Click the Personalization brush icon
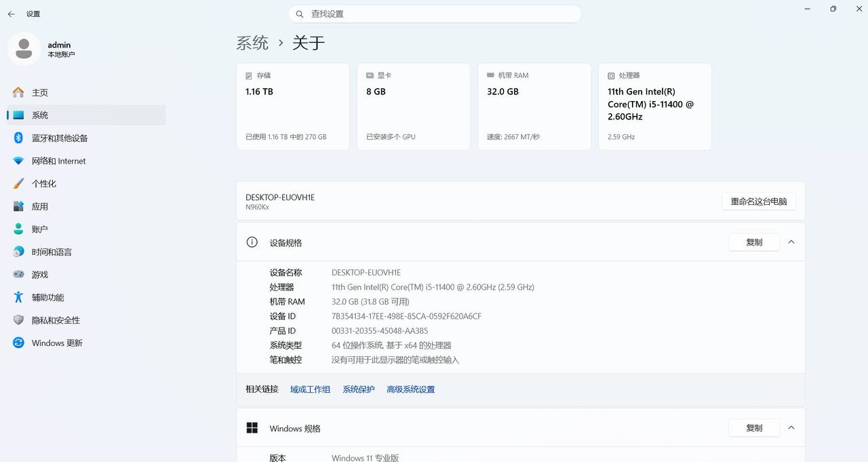The width and height of the screenshot is (868, 462). click(x=18, y=183)
